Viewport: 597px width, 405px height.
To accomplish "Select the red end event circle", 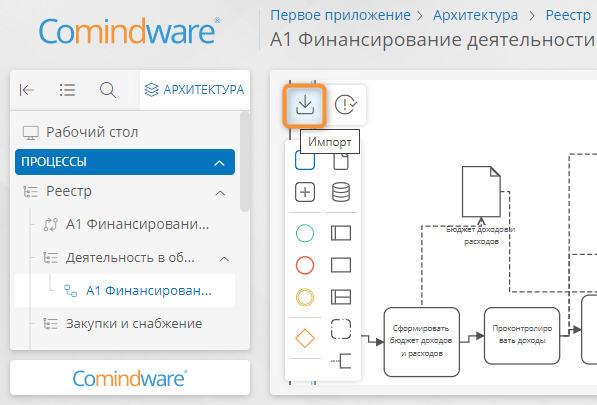I will point(305,265).
